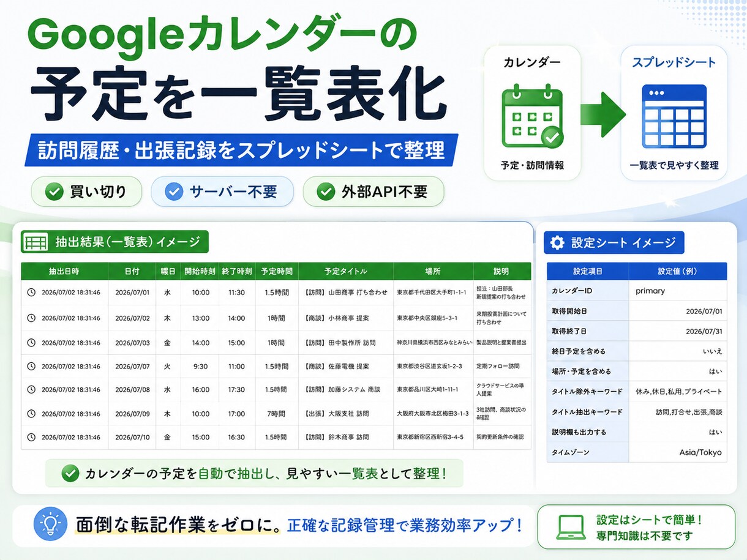Click the 大阪府大阪市北区梅田3-1-3 location cell
747x560 pixels.
[433, 414]
